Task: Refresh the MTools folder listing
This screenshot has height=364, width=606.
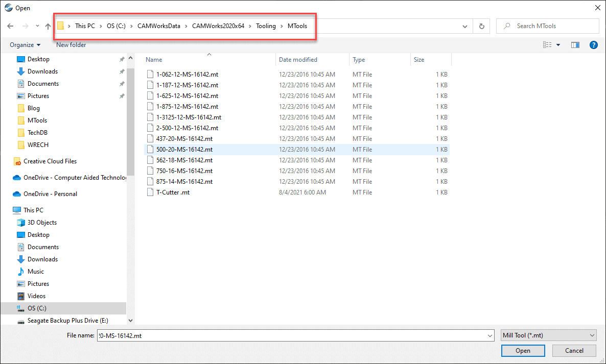Action: point(481,26)
